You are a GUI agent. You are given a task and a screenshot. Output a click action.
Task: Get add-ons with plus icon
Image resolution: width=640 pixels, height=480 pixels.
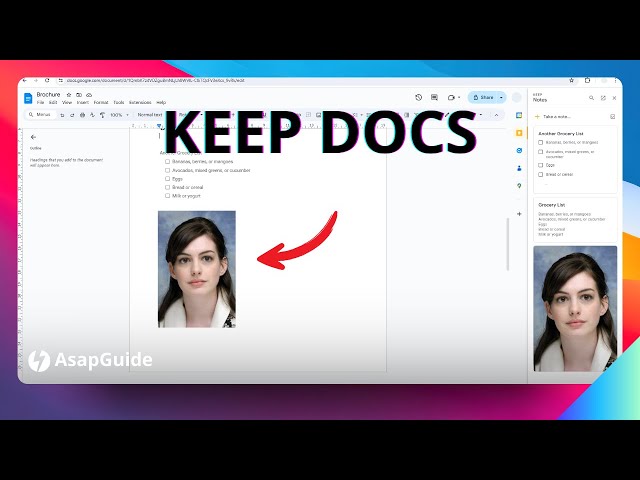pos(519,214)
